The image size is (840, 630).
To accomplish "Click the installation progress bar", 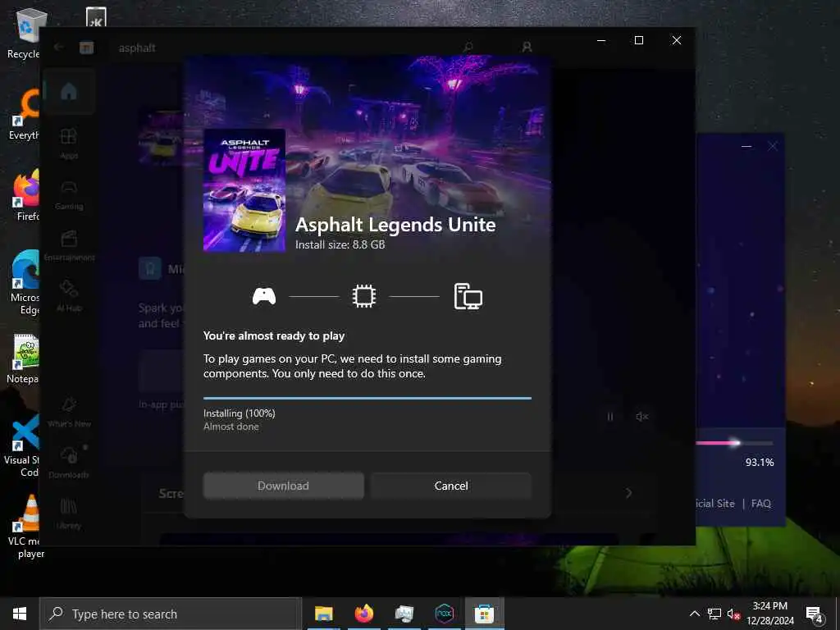I will (367, 398).
